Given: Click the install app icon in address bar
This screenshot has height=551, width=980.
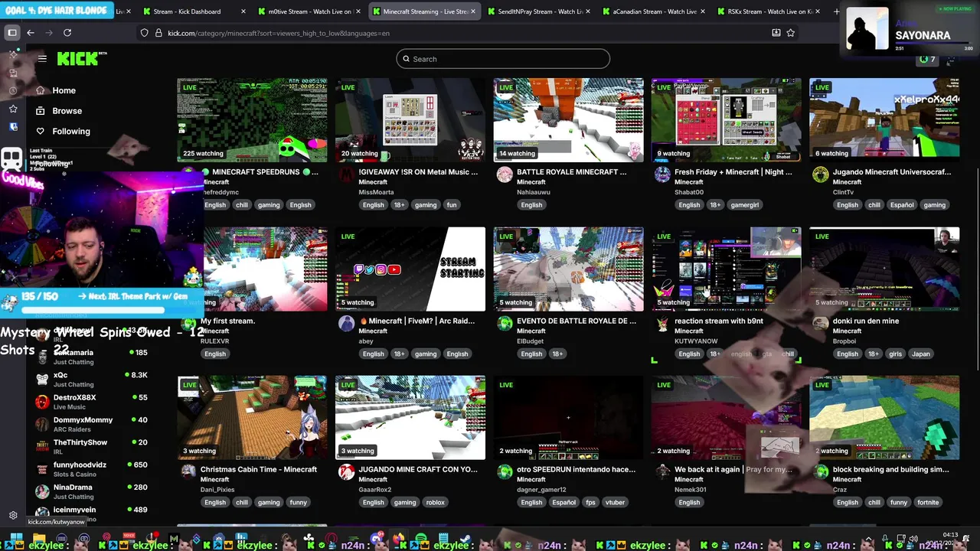Looking at the screenshot, I should pos(776,33).
